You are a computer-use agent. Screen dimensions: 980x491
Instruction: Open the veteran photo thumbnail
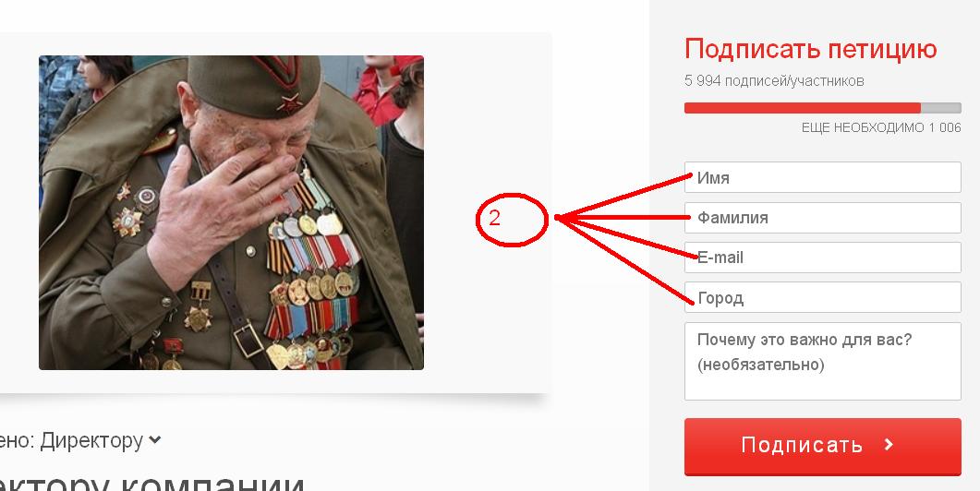231,212
